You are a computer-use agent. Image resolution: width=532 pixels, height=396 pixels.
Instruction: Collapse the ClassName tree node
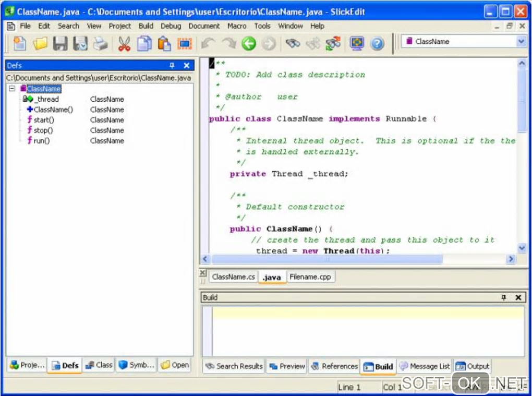(x=13, y=89)
